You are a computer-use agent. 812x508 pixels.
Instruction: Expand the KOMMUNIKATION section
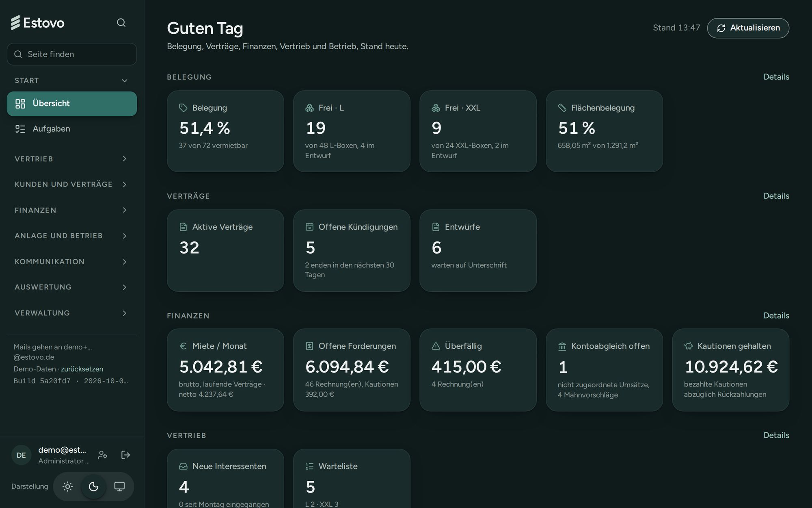click(x=72, y=262)
